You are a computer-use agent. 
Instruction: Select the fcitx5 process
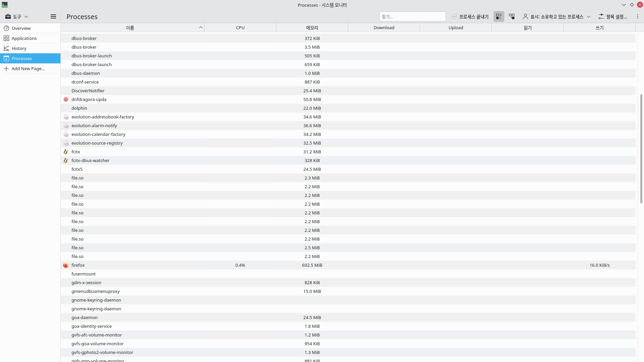point(348,169)
